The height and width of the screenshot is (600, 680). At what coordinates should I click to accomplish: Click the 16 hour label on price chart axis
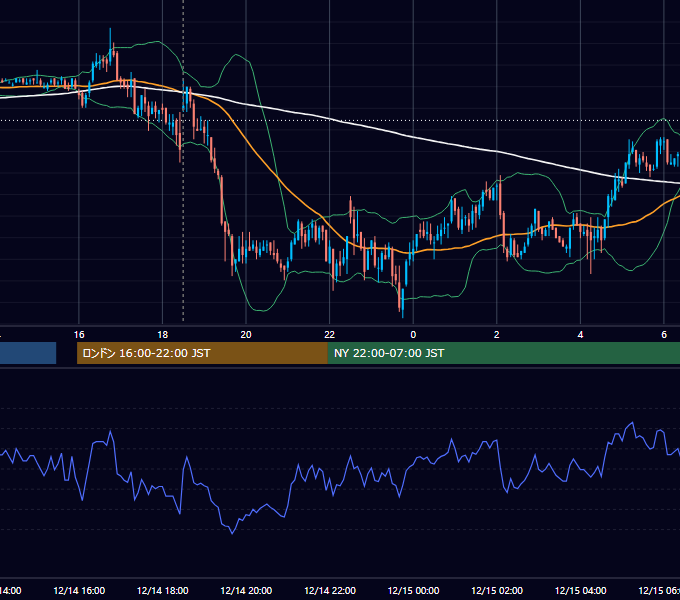tap(79, 335)
